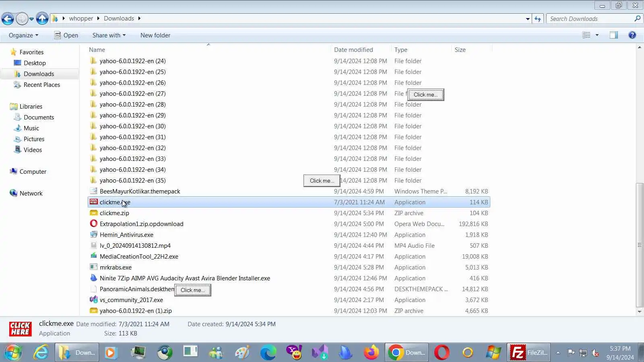Select Network in the navigation pane
644x362 pixels.
pyautogui.click(x=31, y=193)
